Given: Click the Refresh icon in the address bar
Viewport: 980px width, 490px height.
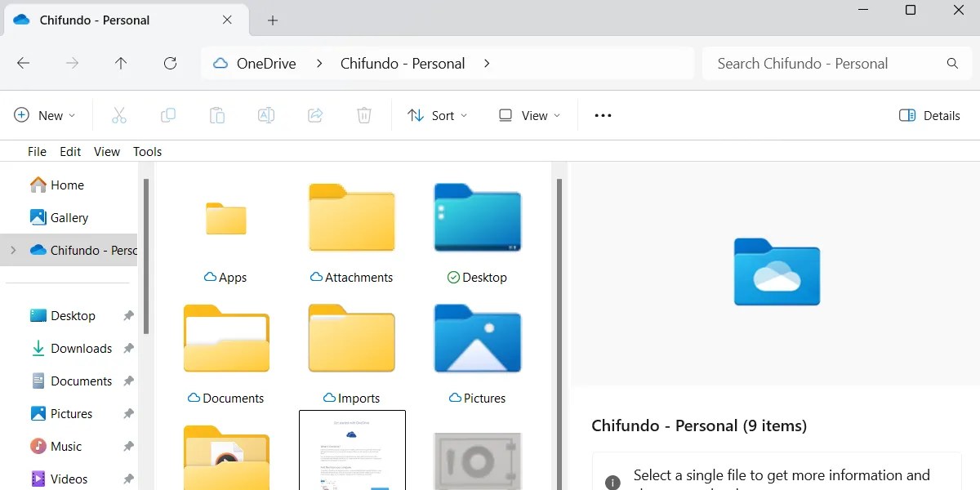Looking at the screenshot, I should [x=170, y=63].
